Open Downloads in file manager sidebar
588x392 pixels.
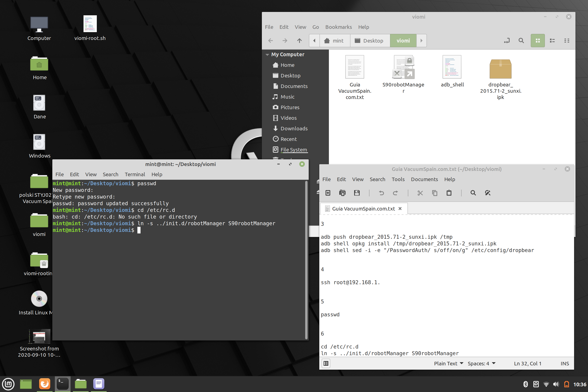294,129
